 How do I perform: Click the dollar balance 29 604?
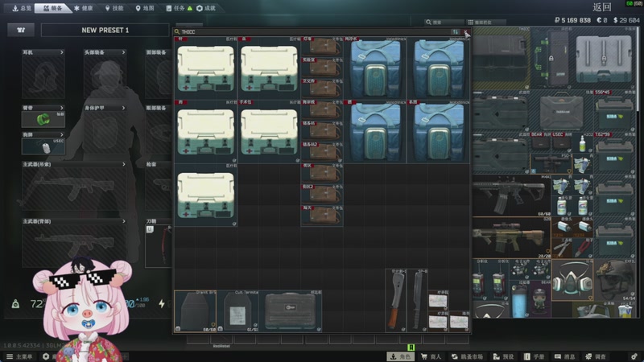tap(626, 19)
